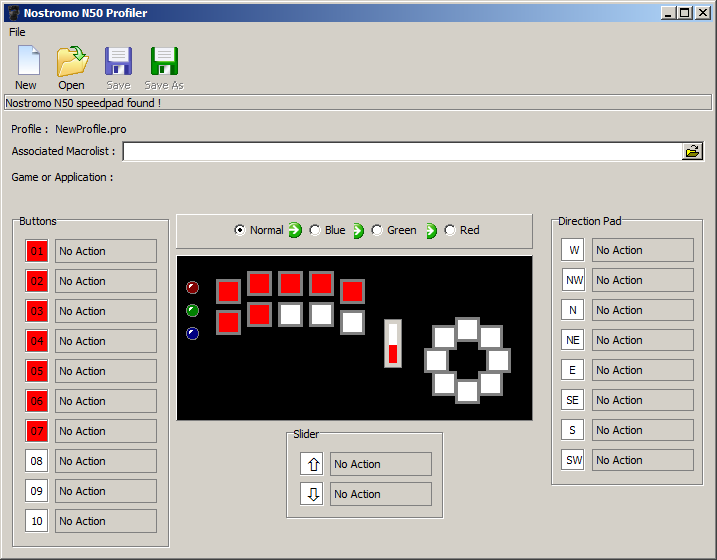Click the dark red LED indicator
717x560 pixels.
tap(193, 287)
